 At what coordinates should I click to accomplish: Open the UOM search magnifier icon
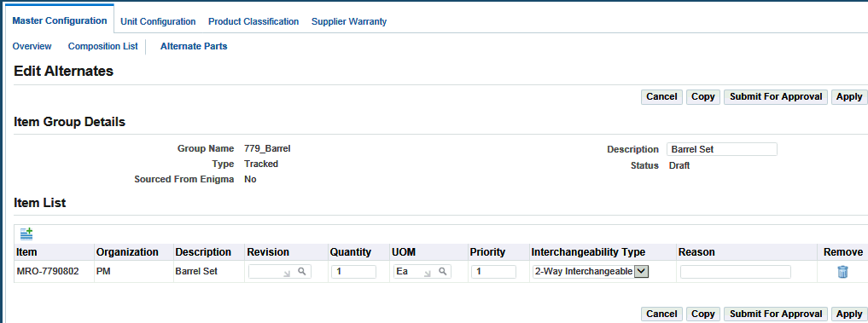(x=442, y=272)
